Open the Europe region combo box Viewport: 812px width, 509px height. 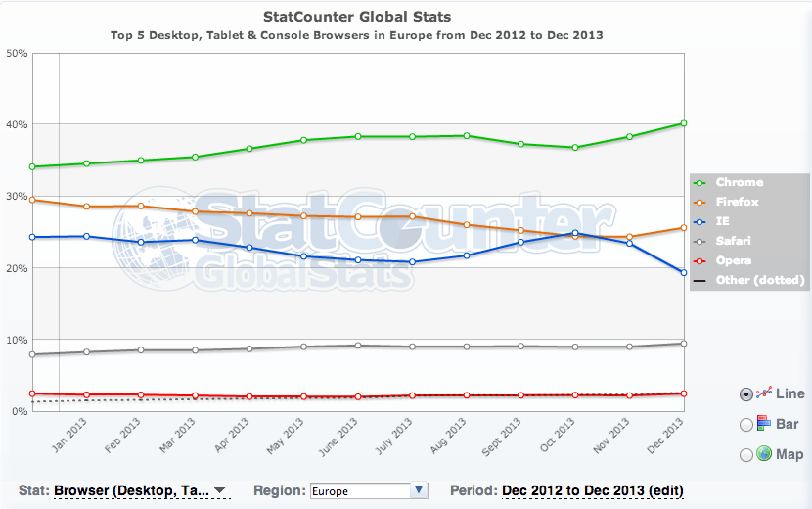369,490
